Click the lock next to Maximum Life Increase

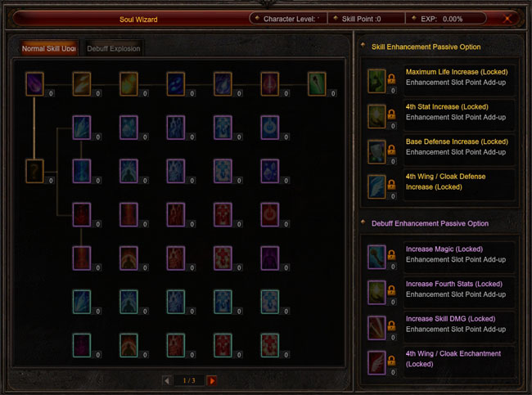[391, 79]
